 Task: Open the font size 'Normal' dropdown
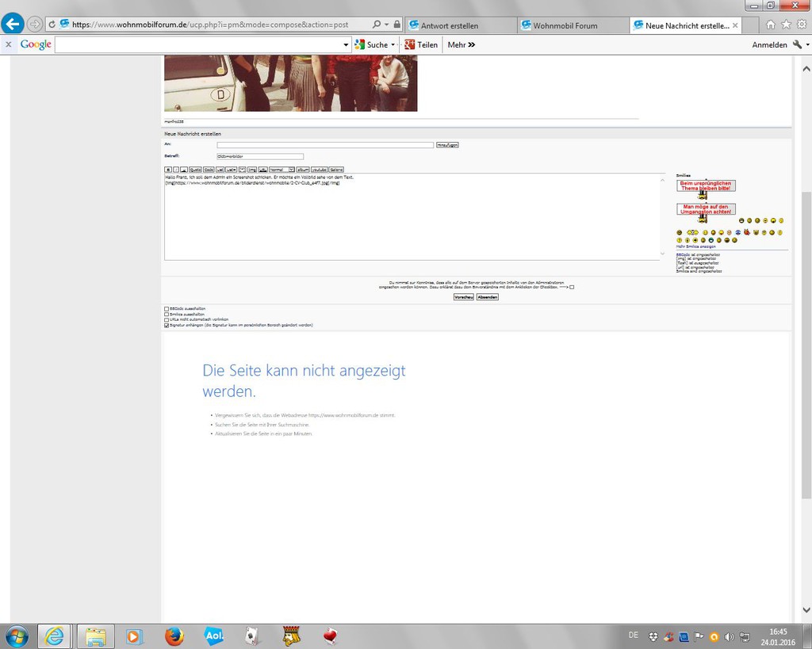click(282, 170)
